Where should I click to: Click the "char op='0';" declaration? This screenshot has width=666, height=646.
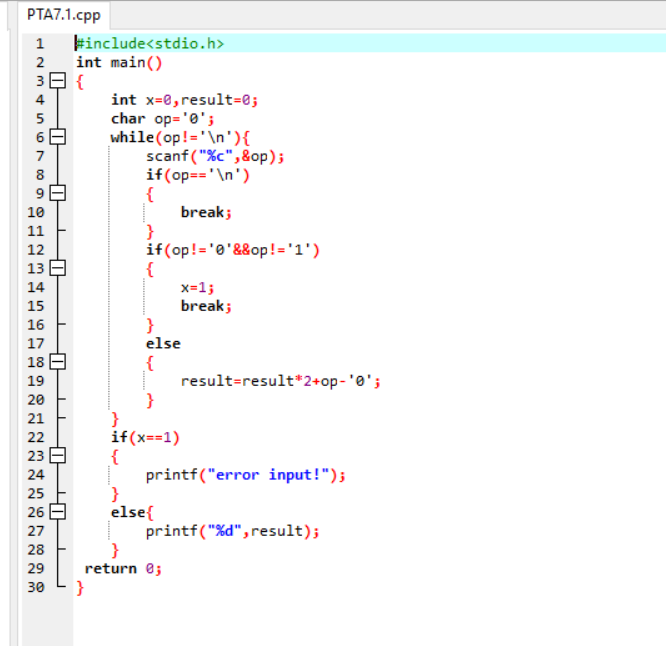coord(163,118)
